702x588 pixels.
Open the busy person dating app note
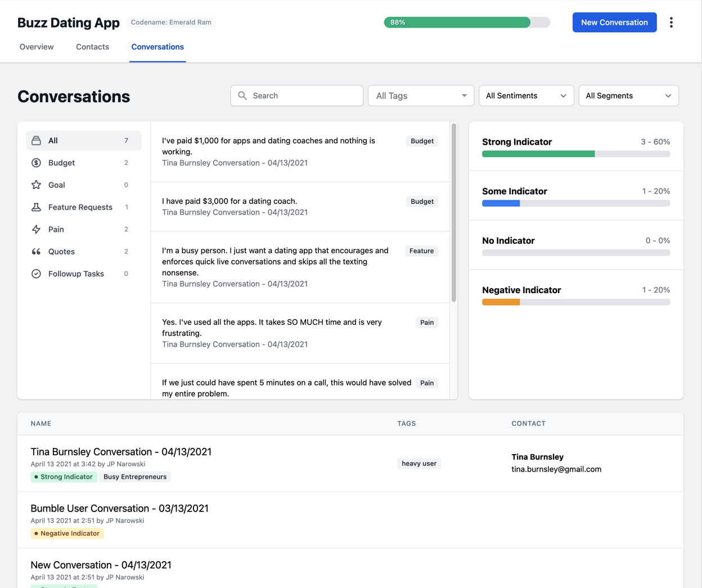[300, 267]
